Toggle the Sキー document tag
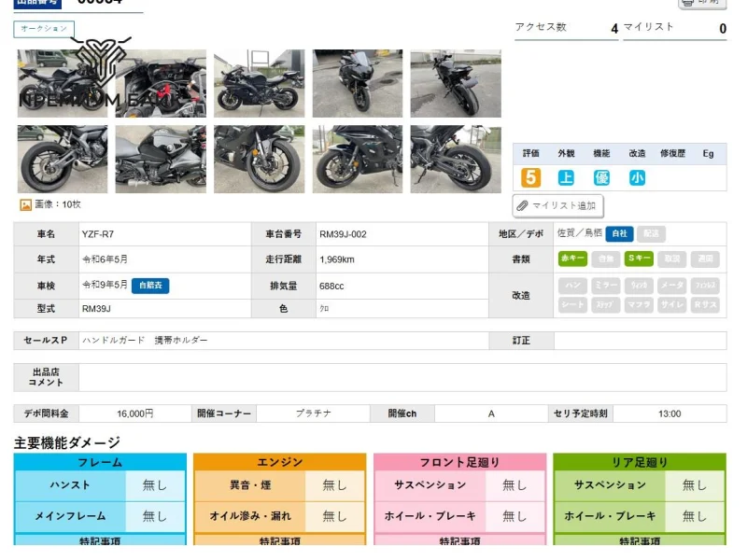 [x=639, y=259]
